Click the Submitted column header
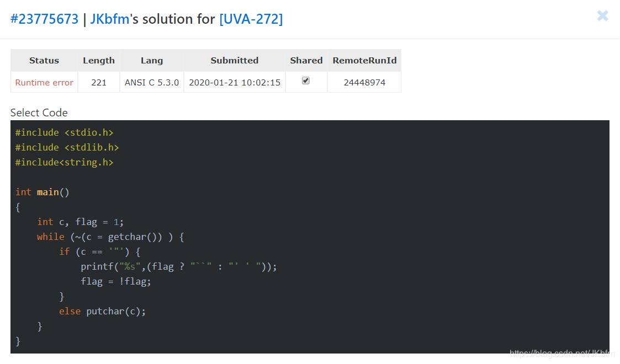 coord(235,61)
